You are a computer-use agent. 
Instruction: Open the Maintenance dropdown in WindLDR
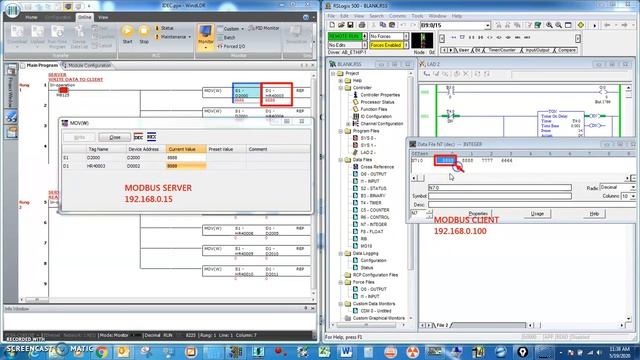pyautogui.click(x=173, y=37)
